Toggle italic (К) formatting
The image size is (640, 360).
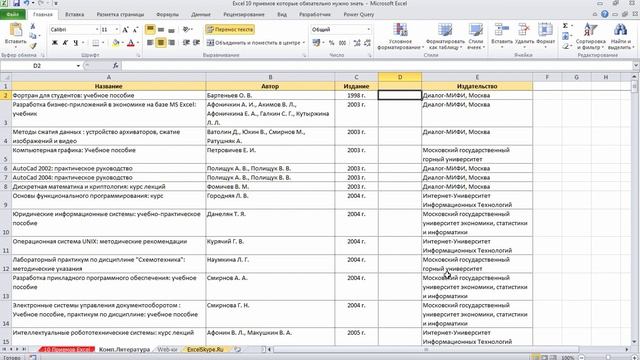(x=65, y=43)
